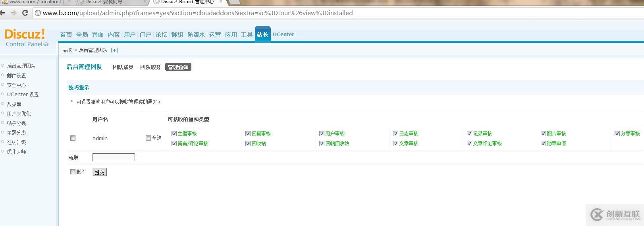Switch to the 团队成员 tab
This screenshot has width=644, height=226.
point(123,67)
